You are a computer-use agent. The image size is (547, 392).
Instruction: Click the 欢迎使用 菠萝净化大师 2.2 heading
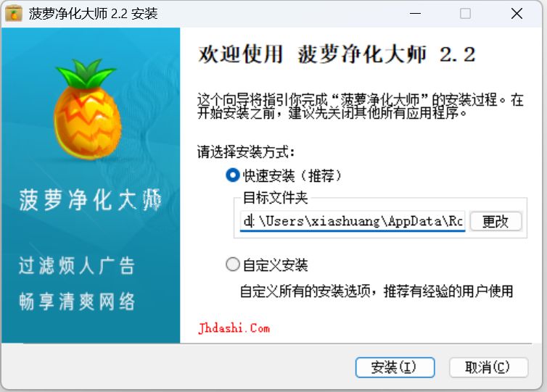pos(337,54)
